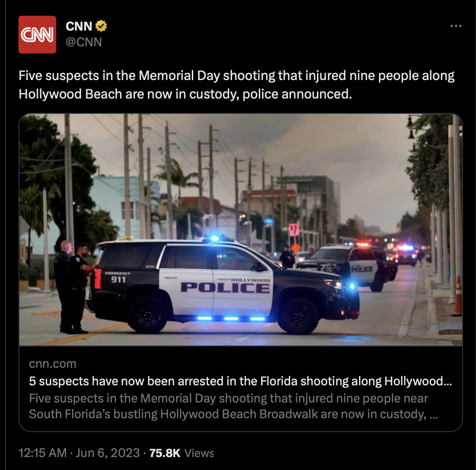476x470 pixels.
Task: Open the headline '5 suspects have now been arrested'
Action: [240, 381]
